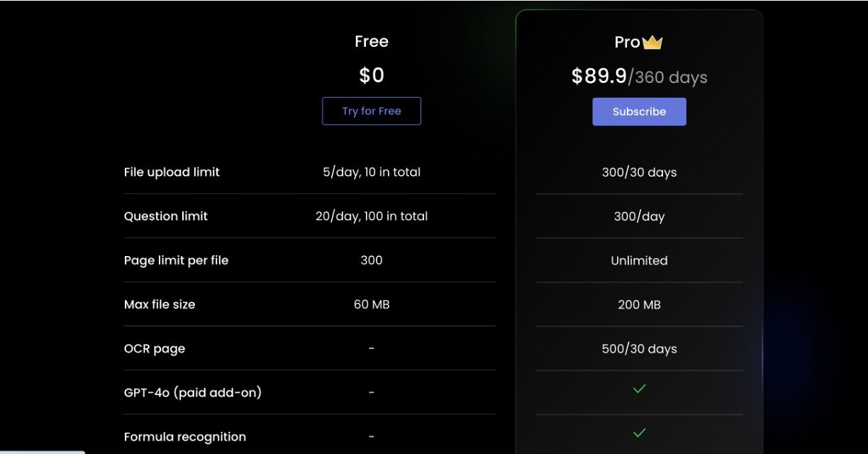Click the Free plan 60 MB value

pyautogui.click(x=371, y=304)
